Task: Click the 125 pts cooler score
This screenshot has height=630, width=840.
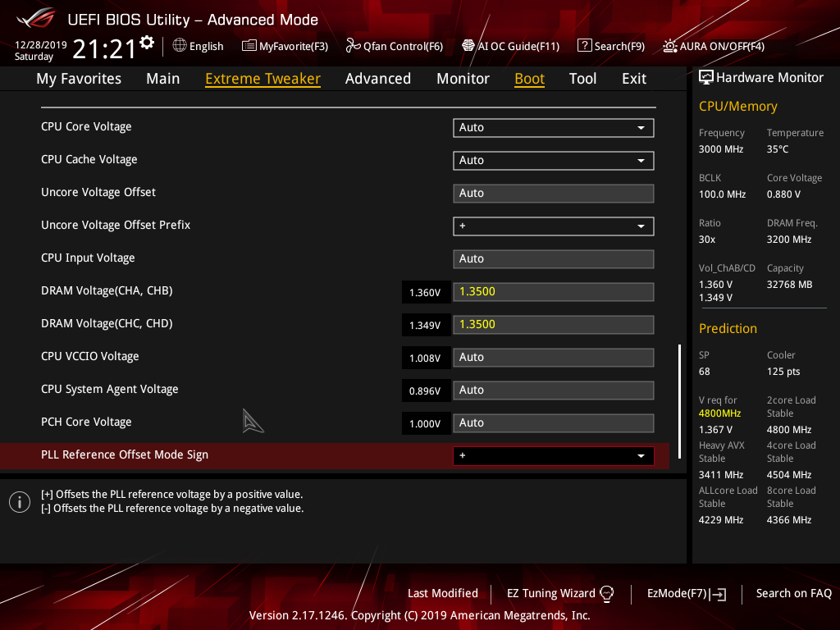Action: pyautogui.click(x=783, y=372)
